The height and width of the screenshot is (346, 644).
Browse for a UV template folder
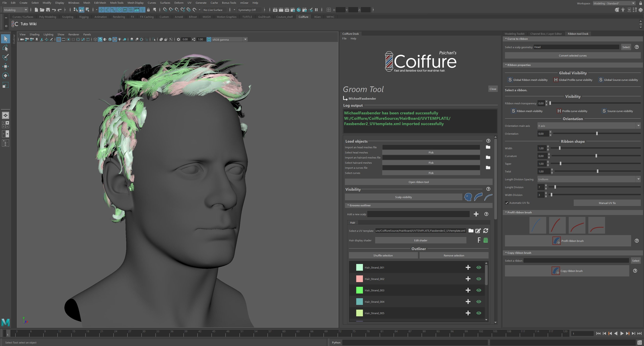(x=471, y=231)
